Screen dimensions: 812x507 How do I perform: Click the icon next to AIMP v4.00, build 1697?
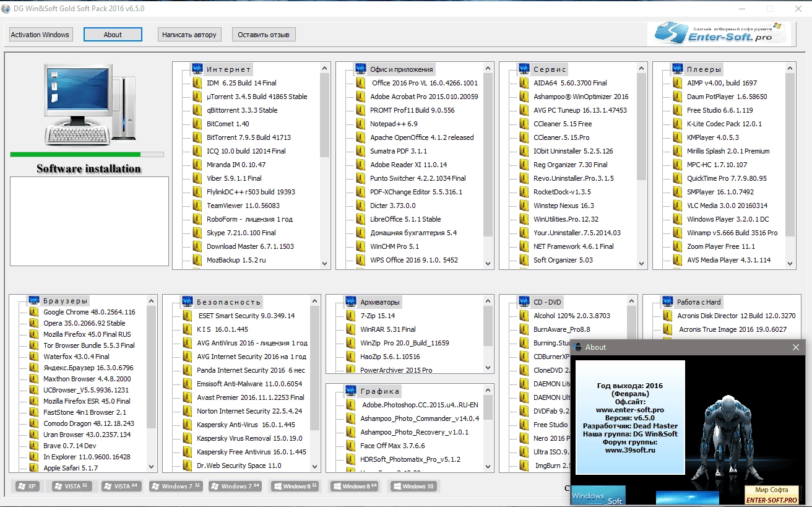(x=678, y=83)
